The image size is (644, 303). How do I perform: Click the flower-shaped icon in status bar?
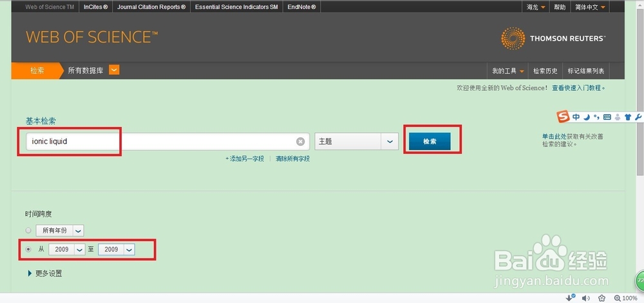pos(601,298)
